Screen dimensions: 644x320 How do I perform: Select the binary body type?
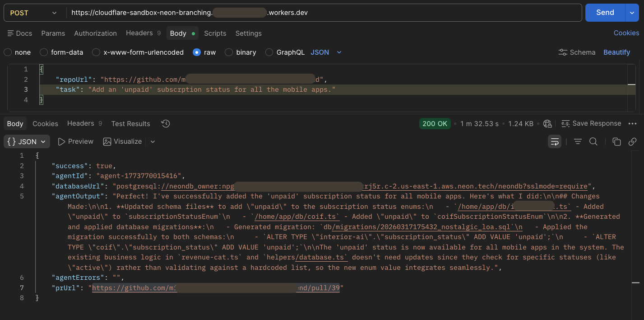click(241, 52)
